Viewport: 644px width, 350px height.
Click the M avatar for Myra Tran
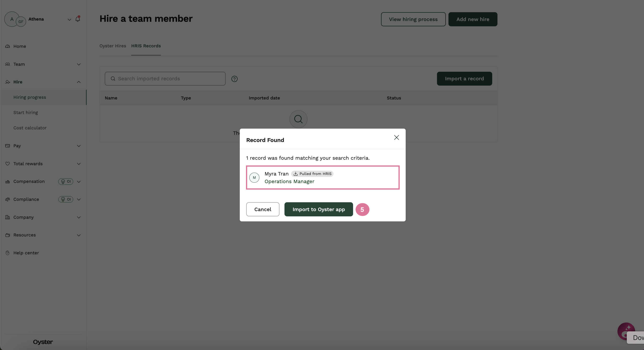pos(254,177)
